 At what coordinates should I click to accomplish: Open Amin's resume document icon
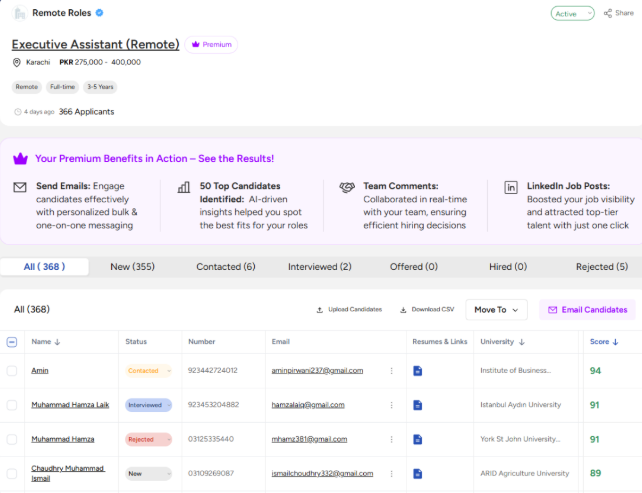click(x=418, y=371)
